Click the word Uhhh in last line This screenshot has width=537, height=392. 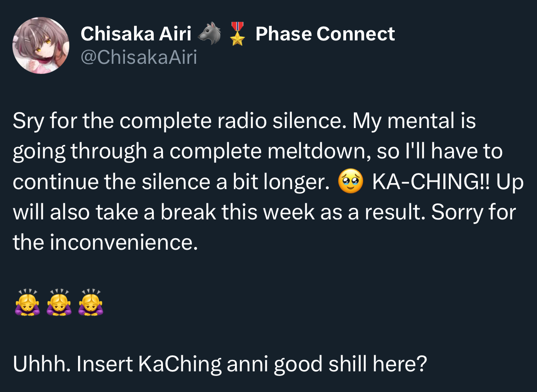point(41,364)
